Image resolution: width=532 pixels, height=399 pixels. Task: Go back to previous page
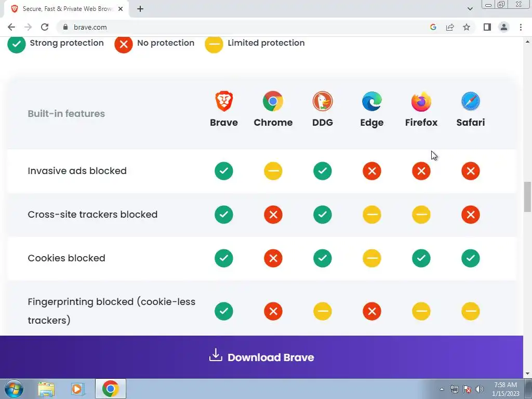11,27
